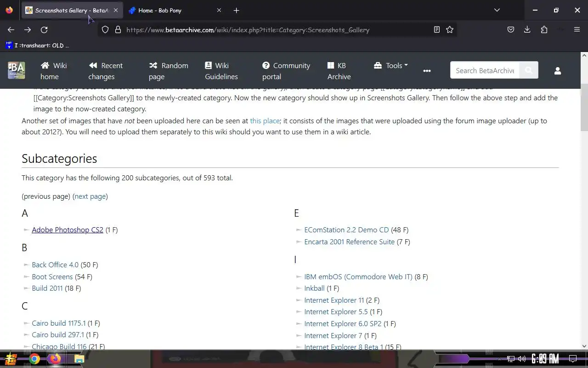The width and height of the screenshot is (588, 368).
Task: Go forward with browser forward arrow
Action: [x=28, y=30]
